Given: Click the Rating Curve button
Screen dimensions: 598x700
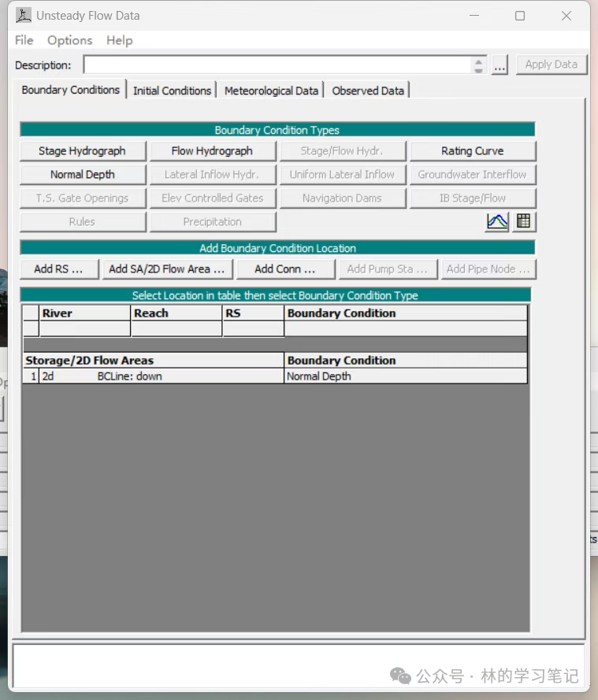Looking at the screenshot, I should click(x=472, y=151).
